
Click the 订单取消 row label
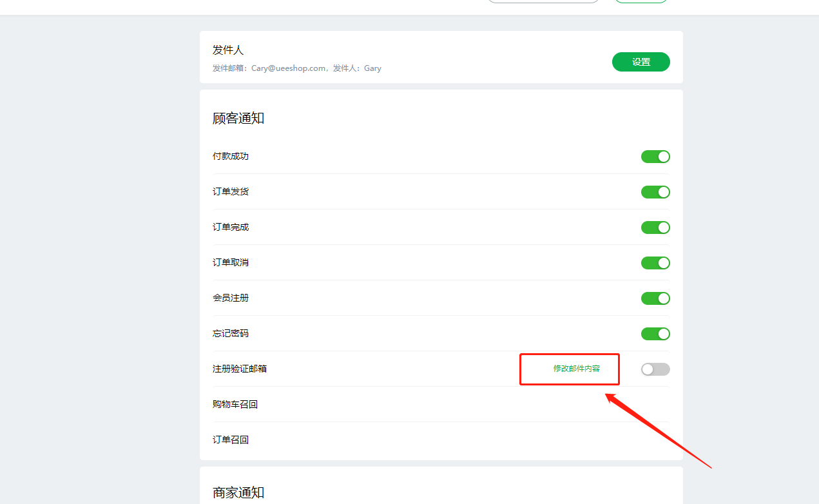(x=231, y=263)
